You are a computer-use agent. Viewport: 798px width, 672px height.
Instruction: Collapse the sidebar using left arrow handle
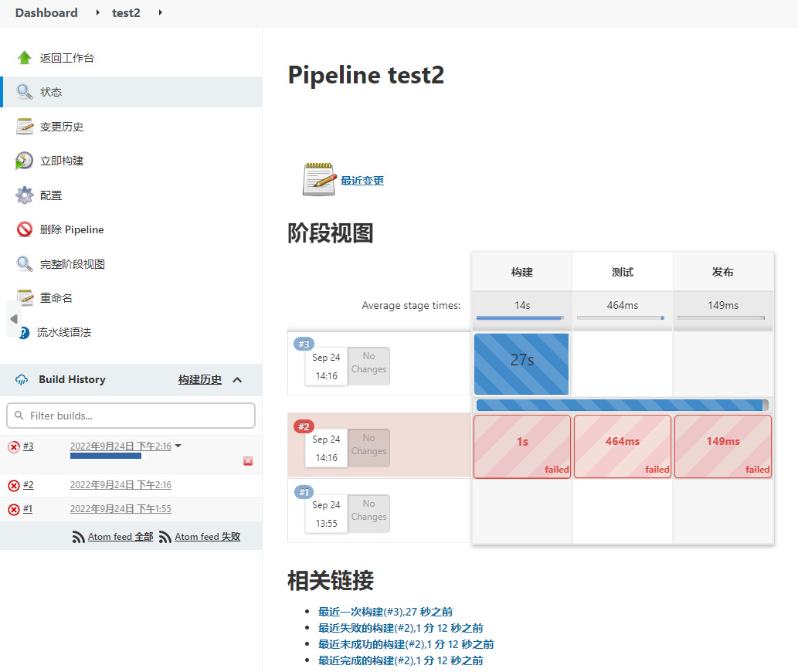(x=13, y=318)
